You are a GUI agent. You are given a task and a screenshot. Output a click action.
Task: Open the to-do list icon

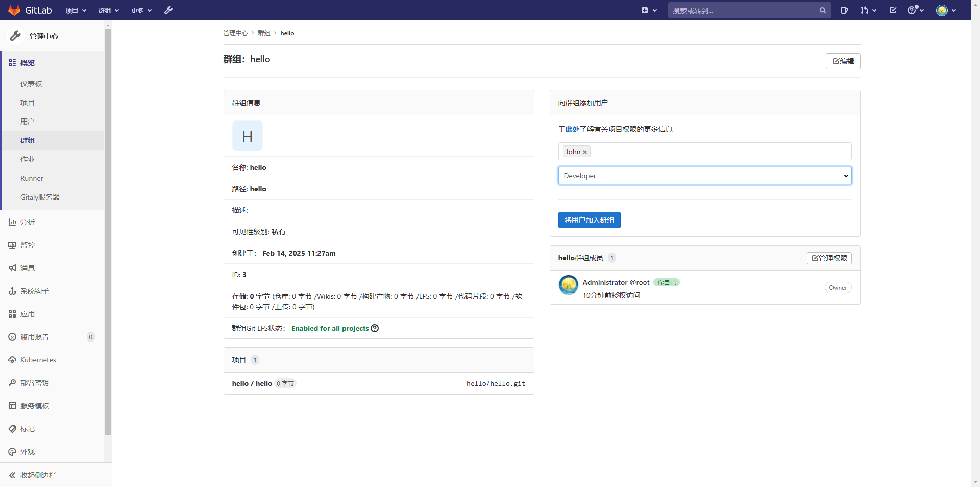click(893, 10)
